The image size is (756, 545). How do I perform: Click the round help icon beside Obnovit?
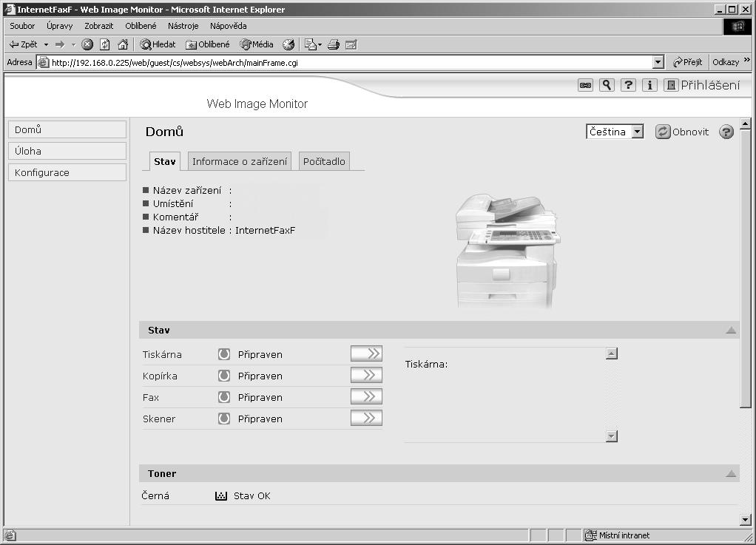coord(726,132)
